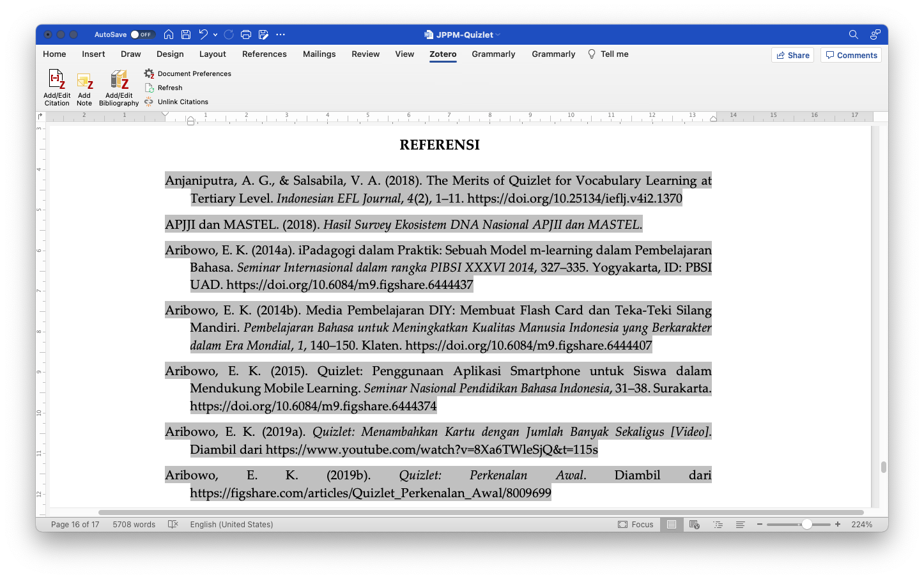Switch to the References ribbon tab
Screen dimensions: 924x579
pyautogui.click(x=264, y=54)
